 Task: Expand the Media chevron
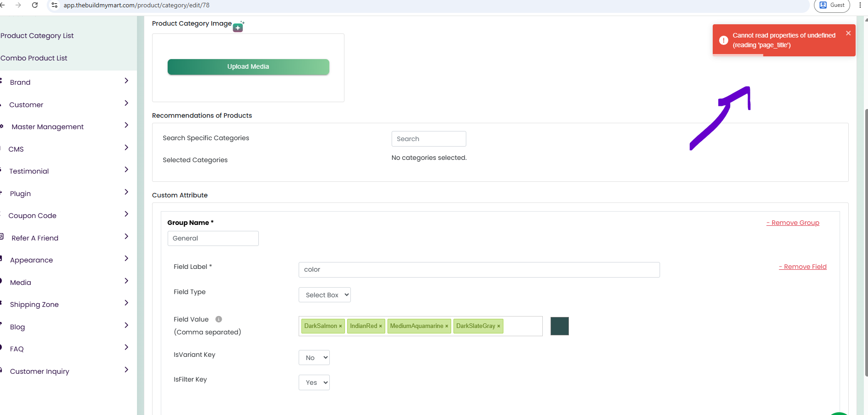click(126, 281)
